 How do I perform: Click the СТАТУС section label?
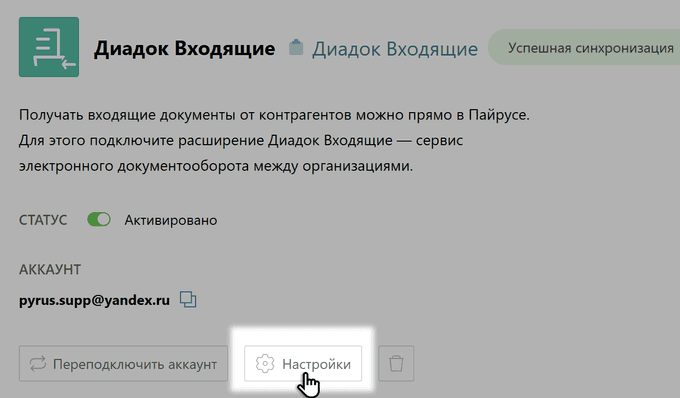[x=43, y=220]
